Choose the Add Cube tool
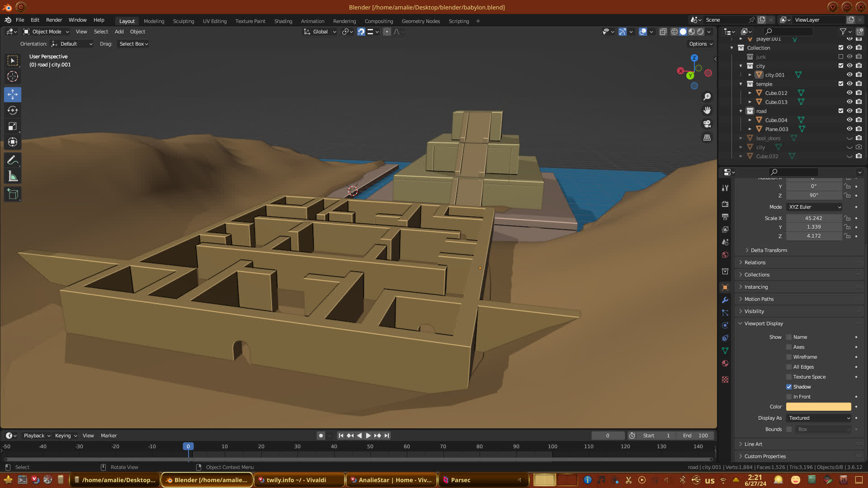Image resolution: width=868 pixels, height=488 pixels. click(13, 194)
